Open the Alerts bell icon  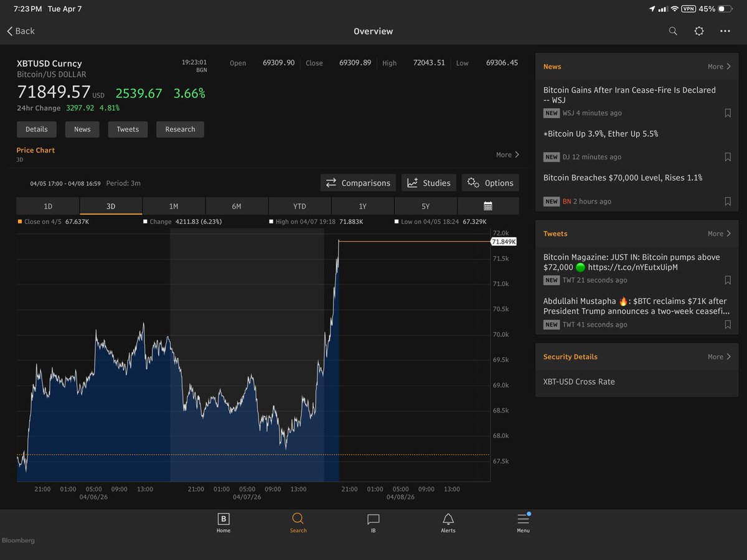pos(448,523)
